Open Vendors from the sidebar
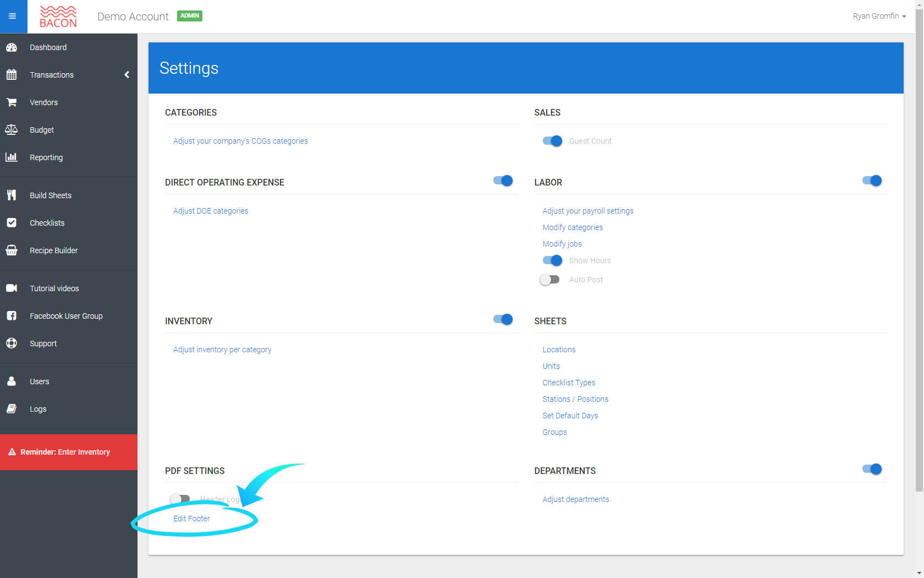Screen dimensions: 924x578 [69, 102]
